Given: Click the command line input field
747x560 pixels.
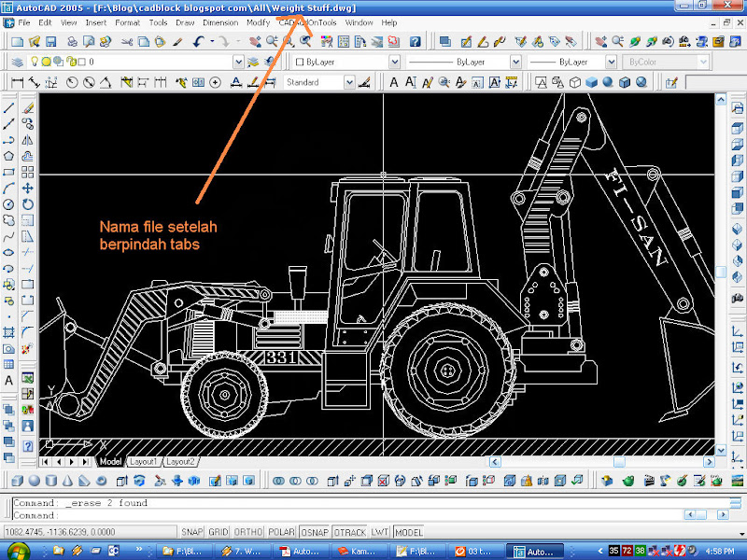Looking at the screenshot, I should (x=347, y=515).
